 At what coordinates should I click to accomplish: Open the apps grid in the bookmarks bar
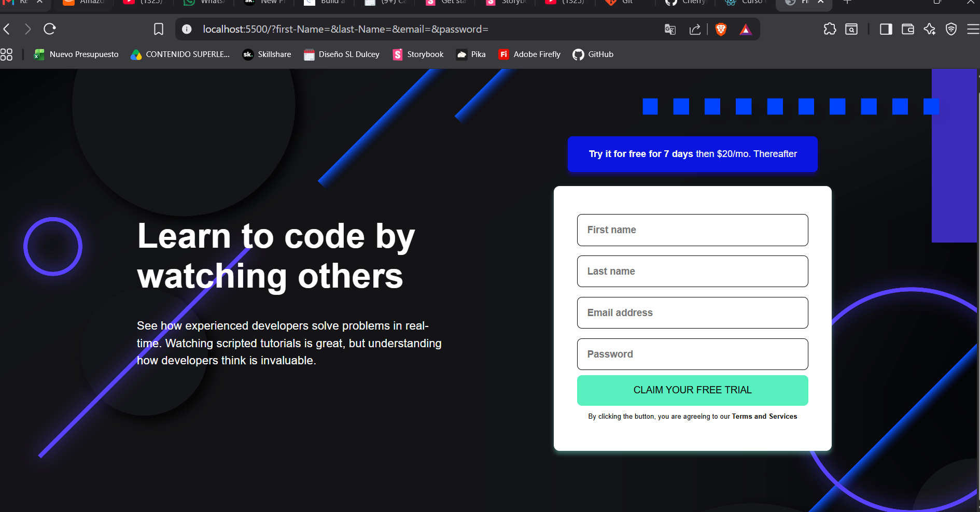(x=6, y=54)
